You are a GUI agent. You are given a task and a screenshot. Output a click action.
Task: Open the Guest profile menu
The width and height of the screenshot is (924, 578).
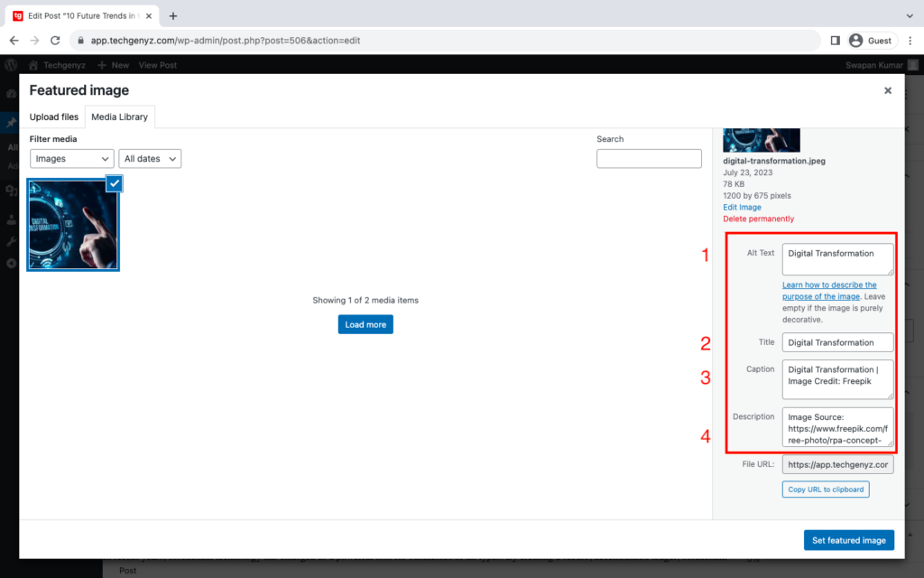coord(871,41)
